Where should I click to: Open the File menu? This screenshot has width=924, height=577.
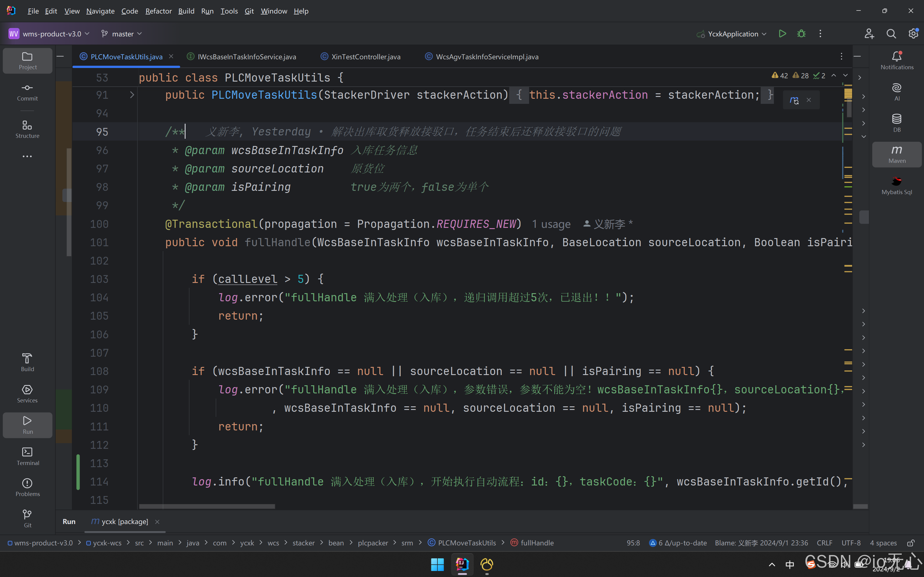(x=33, y=11)
